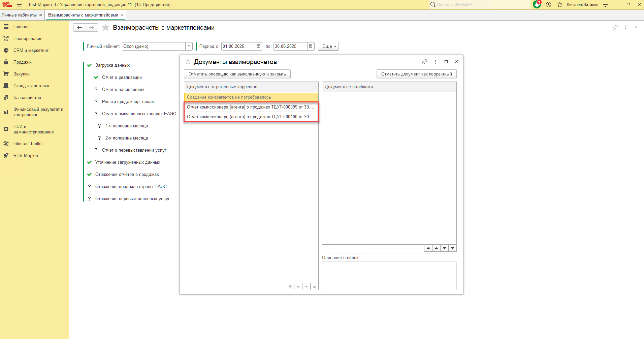Navigate back with left arrow button
Screen dimensions: 644x339
[x=79, y=28]
